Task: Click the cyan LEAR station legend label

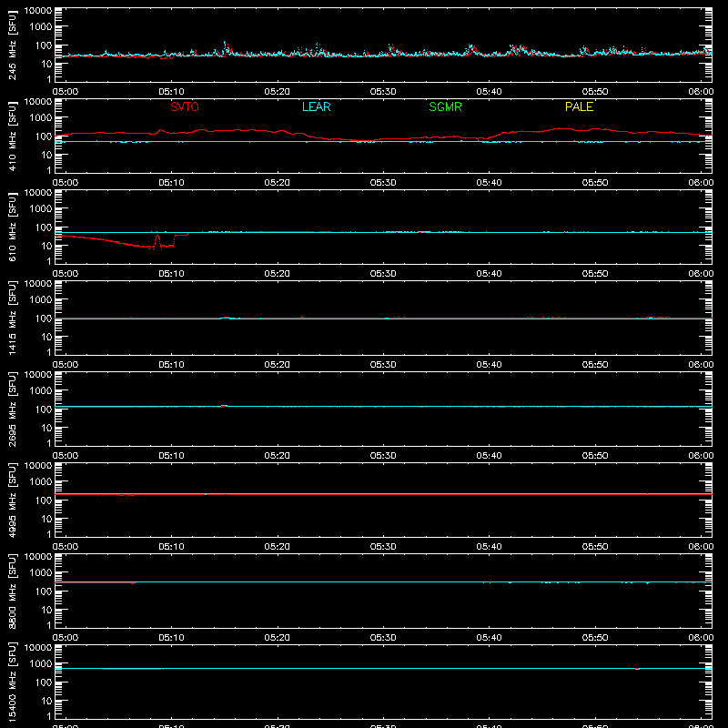Action: coord(316,106)
